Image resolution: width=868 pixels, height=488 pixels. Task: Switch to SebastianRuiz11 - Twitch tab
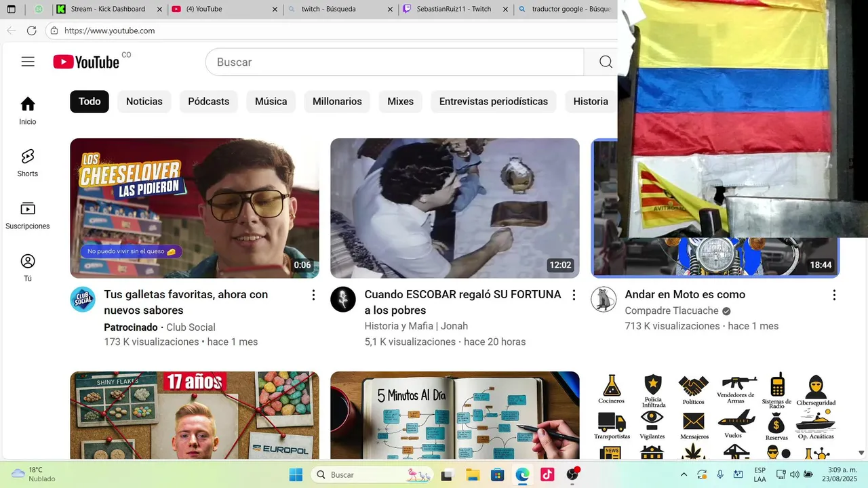455,9
